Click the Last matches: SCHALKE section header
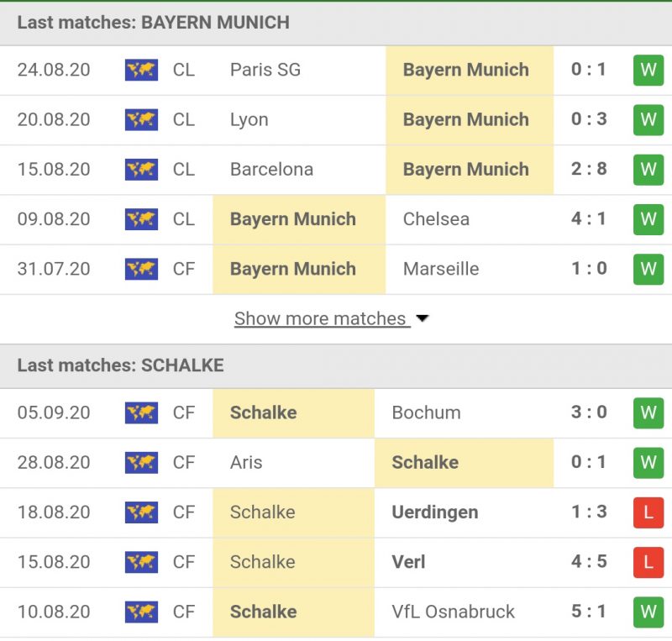 (120, 365)
